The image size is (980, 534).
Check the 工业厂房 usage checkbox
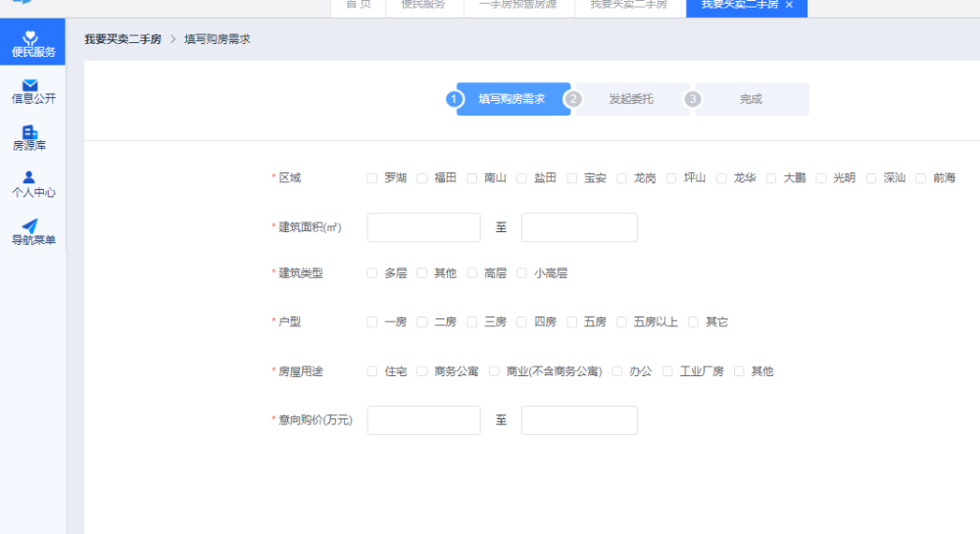pyautogui.click(x=667, y=371)
